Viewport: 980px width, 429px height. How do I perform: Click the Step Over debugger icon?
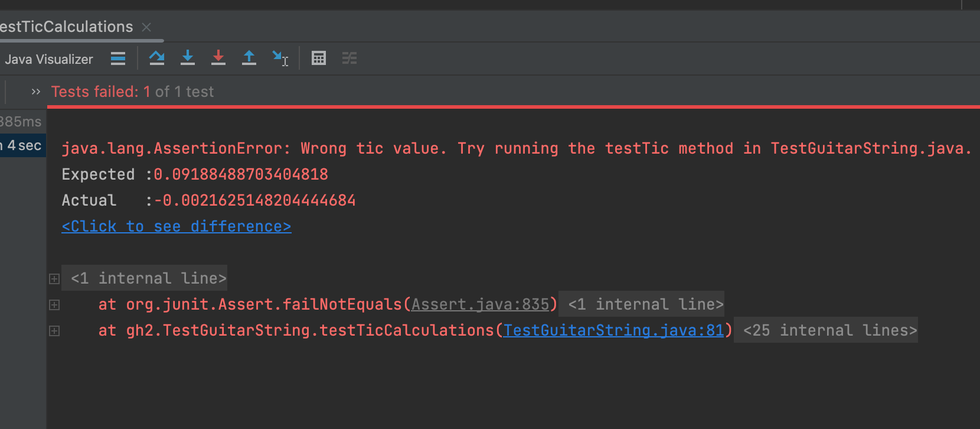click(156, 58)
